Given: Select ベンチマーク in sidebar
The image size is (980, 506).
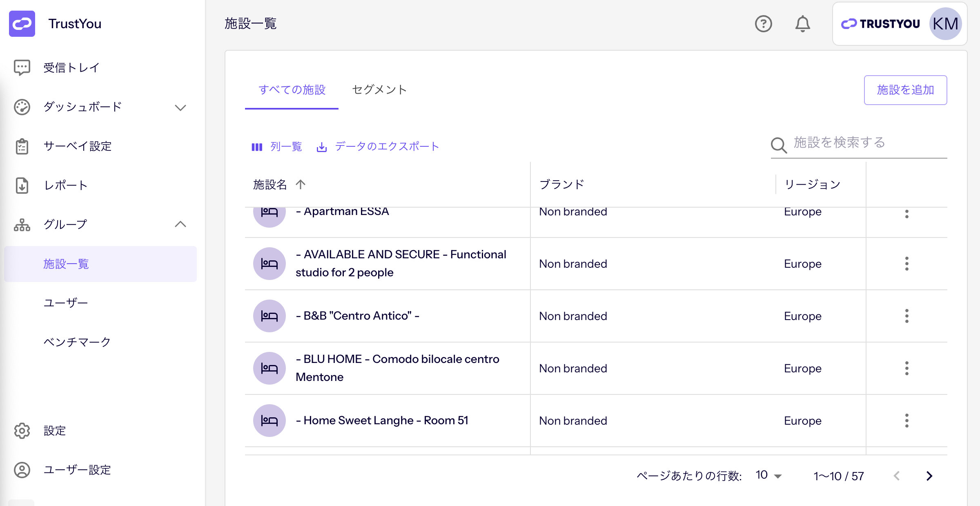Looking at the screenshot, I should [x=77, y=342].
